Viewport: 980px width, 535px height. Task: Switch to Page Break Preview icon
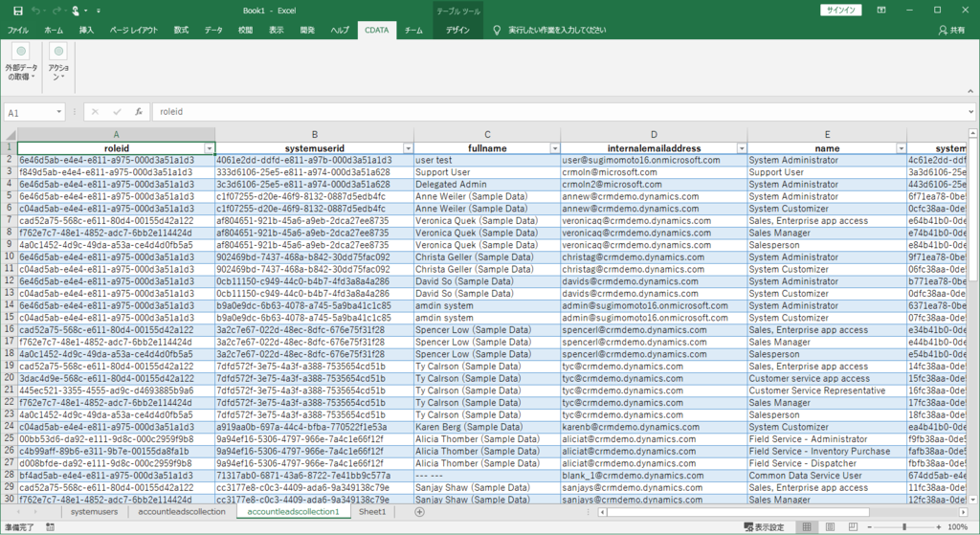(853, 527)
